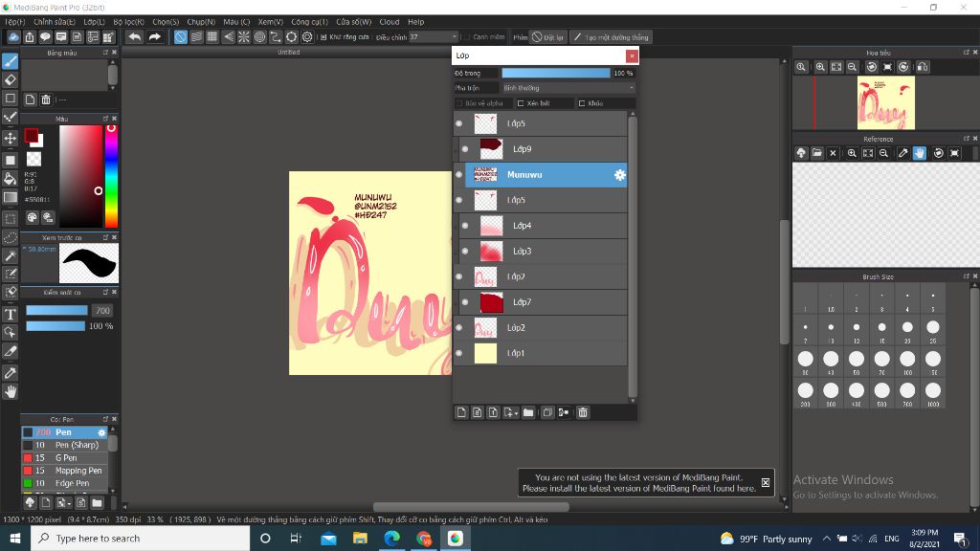Open the Pen brush settings gear
Viewport: 980px width, 551px height.
click(101, 432)
